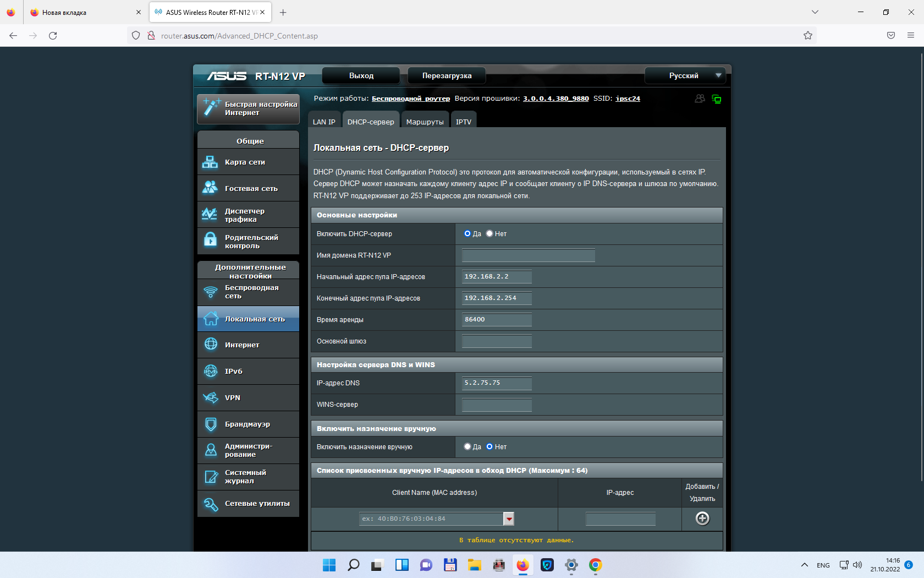Open firmware version link 3.0.0.4.380_9880
The image size is (924, 578).
[555, 99]
